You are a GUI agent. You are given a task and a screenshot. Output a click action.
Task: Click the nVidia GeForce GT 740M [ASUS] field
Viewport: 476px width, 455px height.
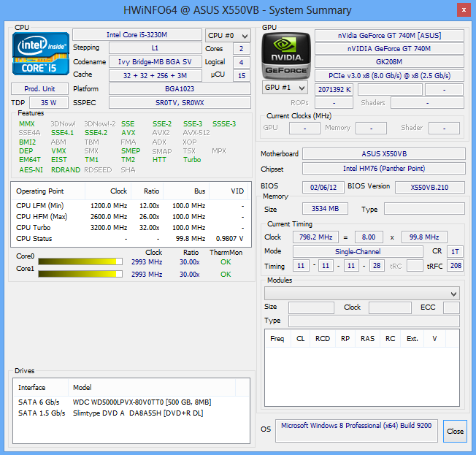coord(389,35)
